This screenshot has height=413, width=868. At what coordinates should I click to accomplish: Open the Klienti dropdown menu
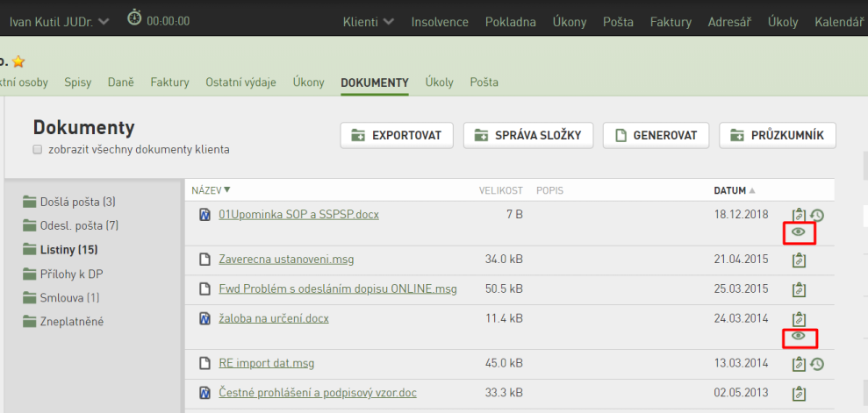tap(368, 22)
